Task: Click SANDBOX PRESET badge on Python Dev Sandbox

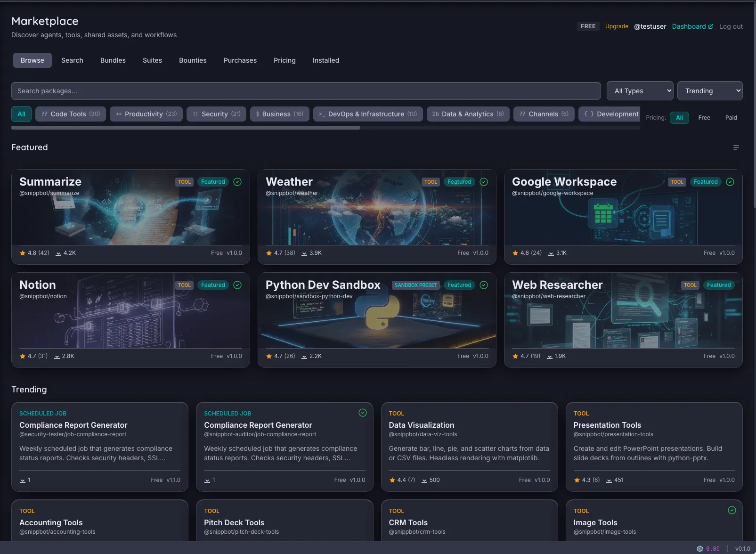Action: tap(416, 285)
